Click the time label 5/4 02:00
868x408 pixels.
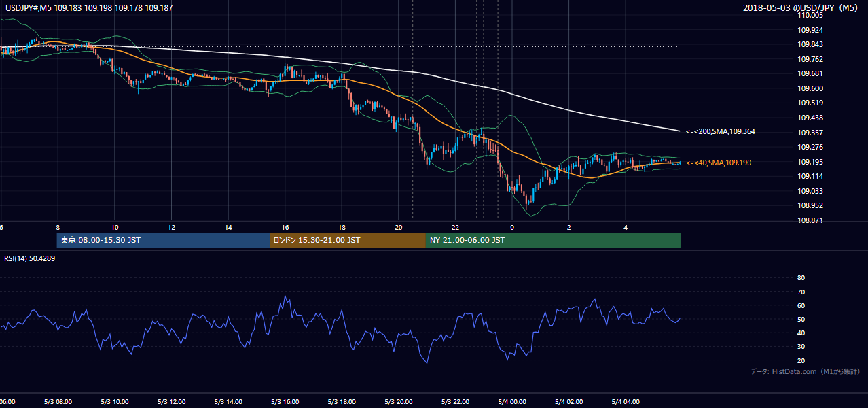tap(569, 402)
